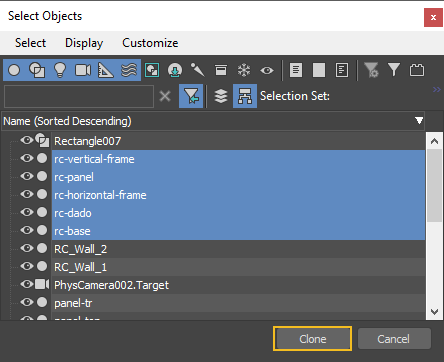
Task: Hide rc-horizontal-frame with its eye icon
Action: coord(27,194)
